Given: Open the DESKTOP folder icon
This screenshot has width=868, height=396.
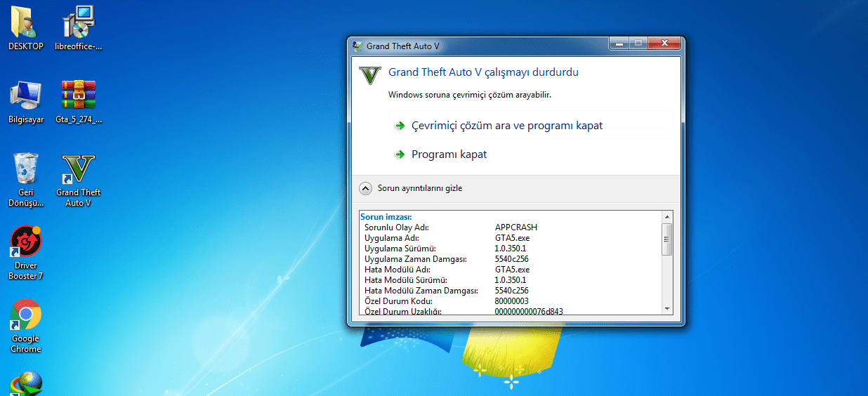Looking at the screenshot, I should tap(25, 27).
